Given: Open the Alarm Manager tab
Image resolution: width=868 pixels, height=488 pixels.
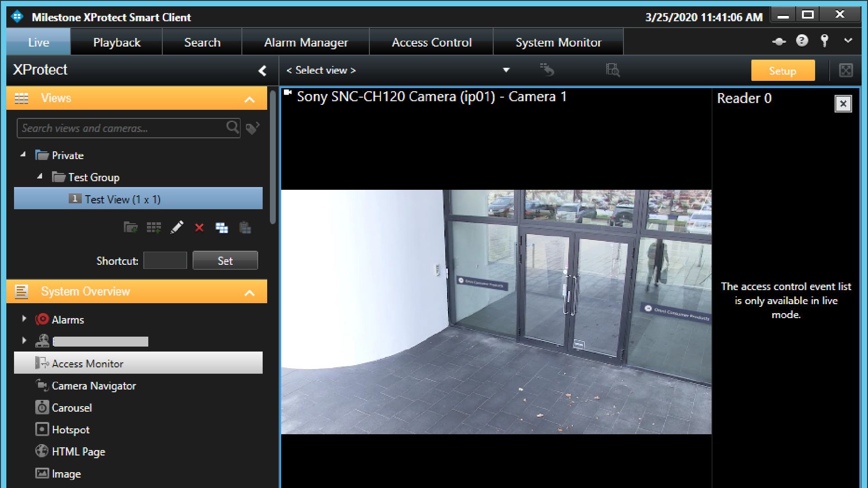Looking at the screenshot, I should point(306,42).
